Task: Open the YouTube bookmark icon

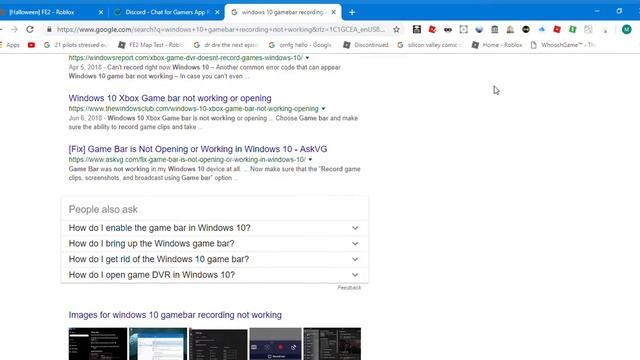Action: pyautogui.click(x=31, y=45)
